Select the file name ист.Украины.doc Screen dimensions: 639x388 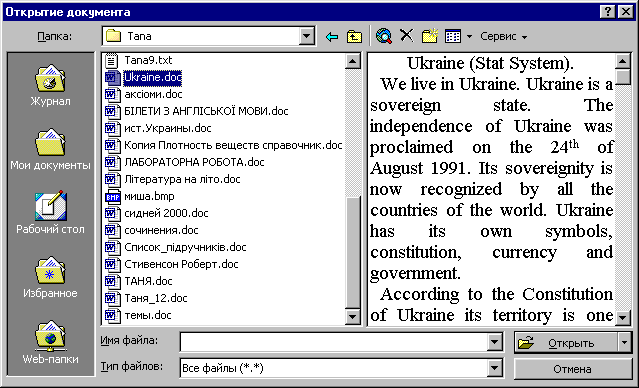click(x=168, y=128)
